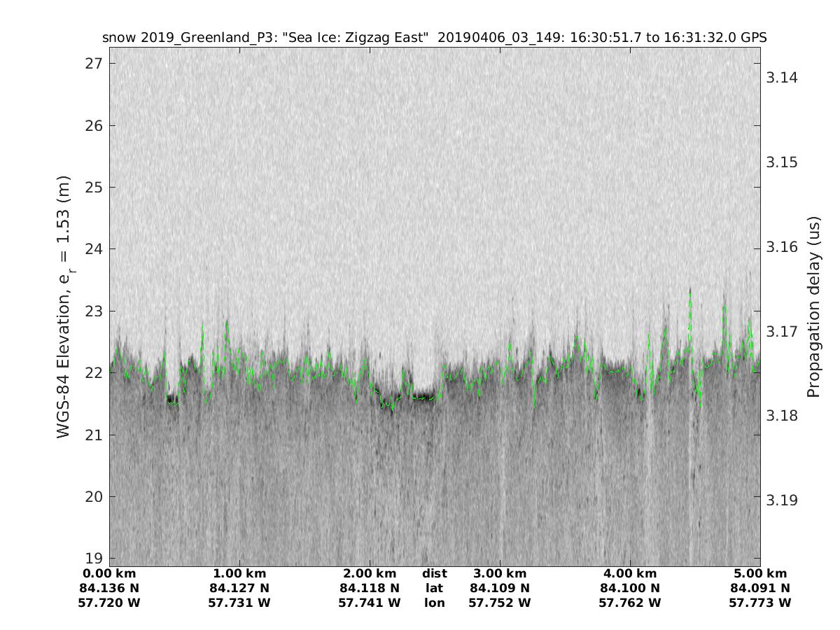Click the "lon" legend text below axis
This screenshot has height=630, width=840.
tap(434, 603)
